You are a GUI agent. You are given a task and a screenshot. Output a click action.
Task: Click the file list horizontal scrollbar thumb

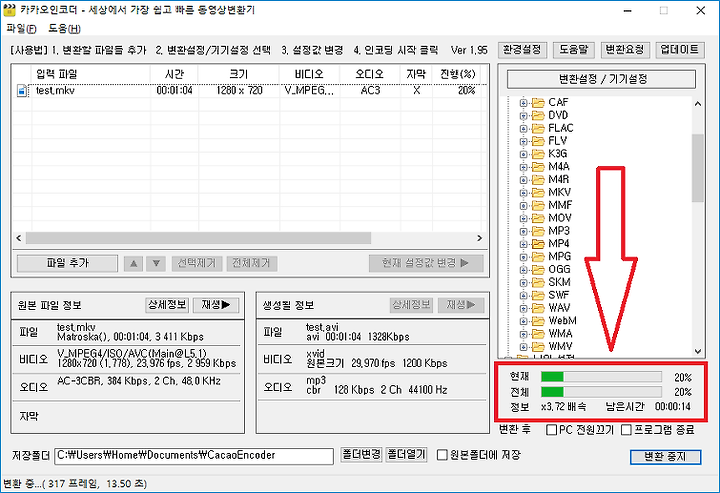198,238
